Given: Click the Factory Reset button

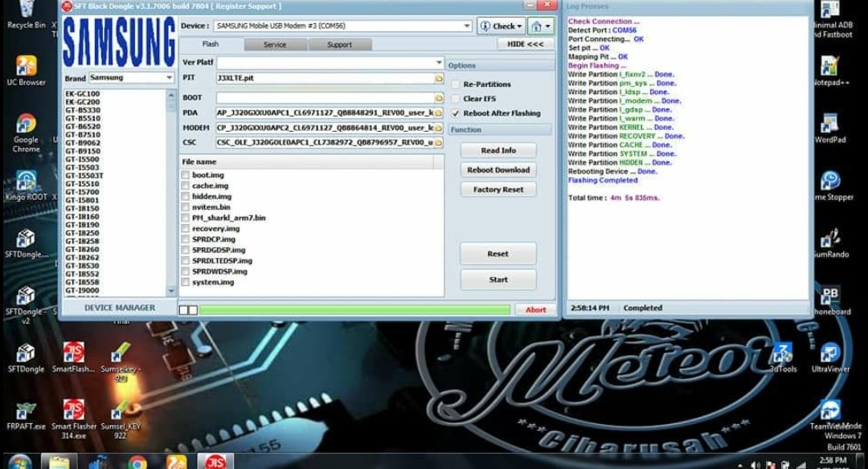Looking at the screenshot, I should [x=498, y=190].
